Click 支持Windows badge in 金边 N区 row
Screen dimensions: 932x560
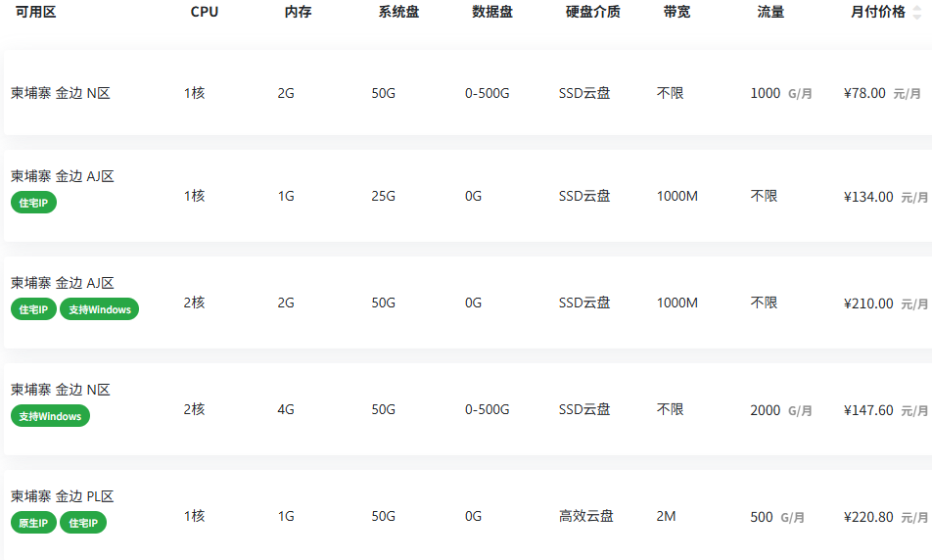click(50, 416)
